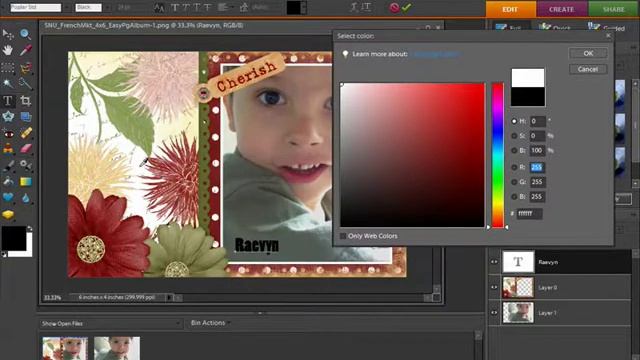
Task: Select the Move tool
Action: click(x=8, y=34)
